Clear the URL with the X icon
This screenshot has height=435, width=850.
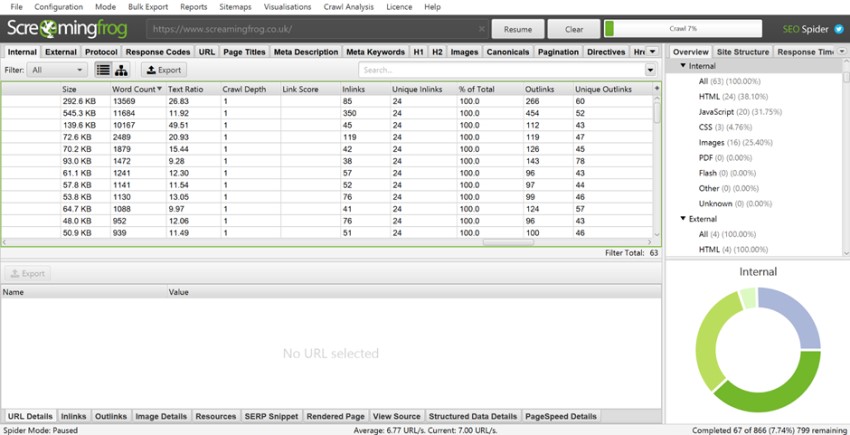481,29
